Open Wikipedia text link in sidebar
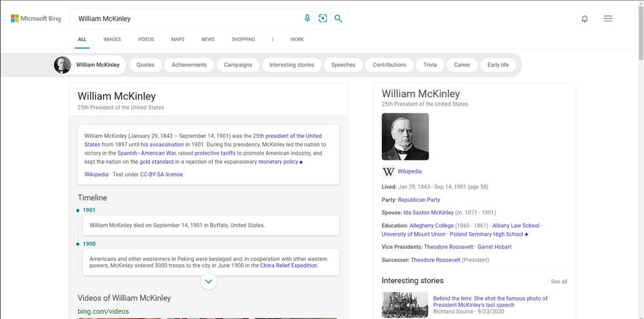Image resolution: width=644 pixels, height=319 pixels. (409, 171)
